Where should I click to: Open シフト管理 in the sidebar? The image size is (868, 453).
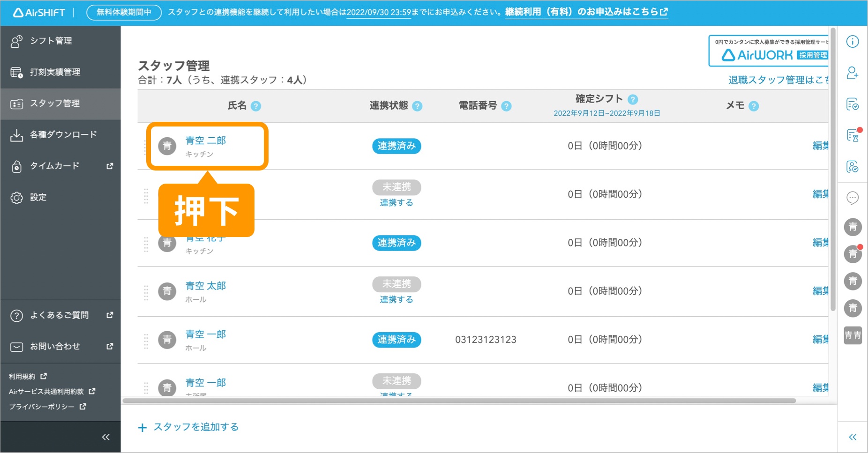(x=51, y=41)
